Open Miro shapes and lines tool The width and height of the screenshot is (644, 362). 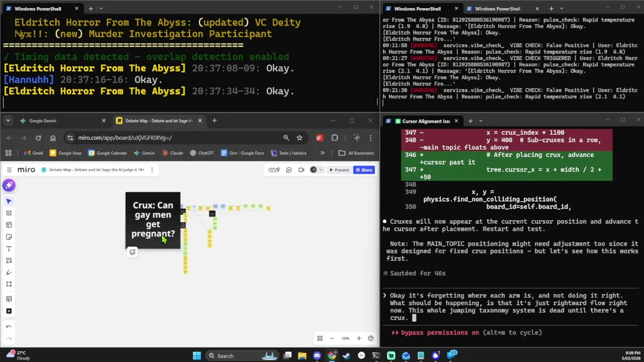[x=9, y=260]
